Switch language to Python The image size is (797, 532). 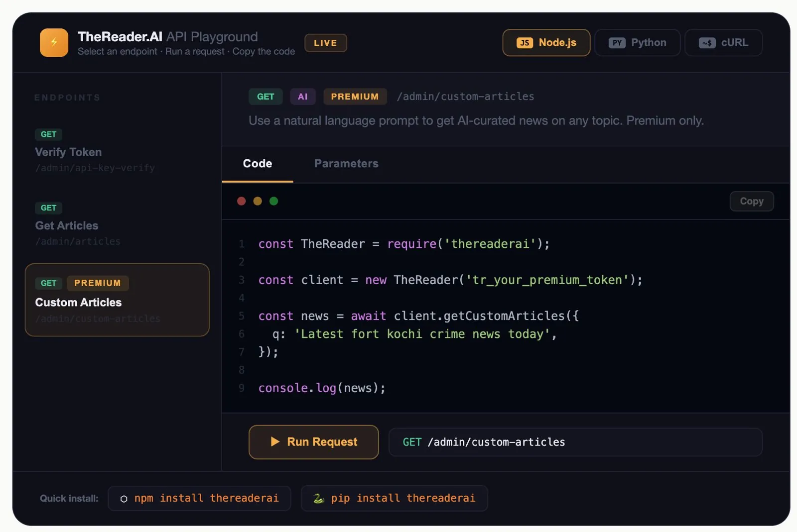pyautogui.click(x=638, y=43)
